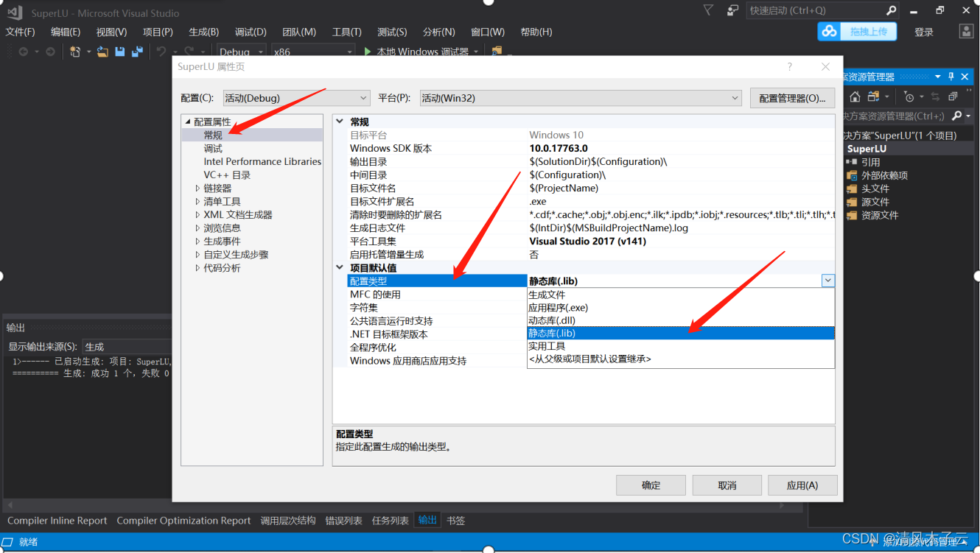Select the 平台工具集 property row
The width and height of the screenshot is (980, 553).
(591, 241)
